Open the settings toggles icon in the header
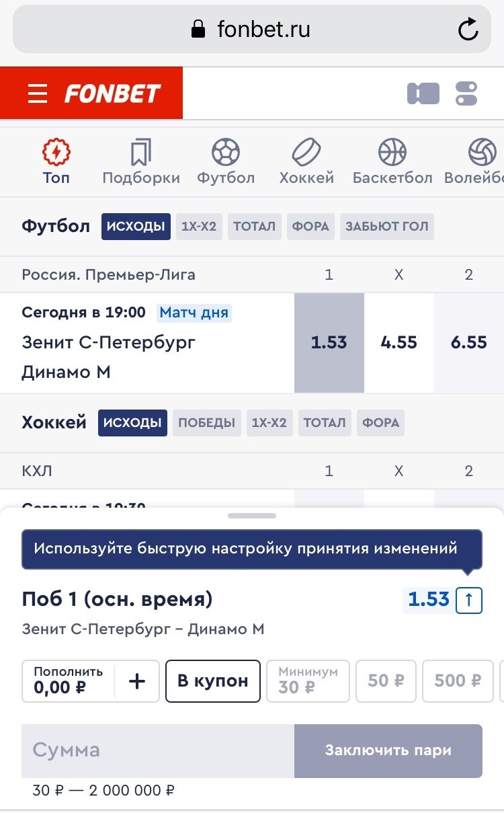 pos(466,93)
